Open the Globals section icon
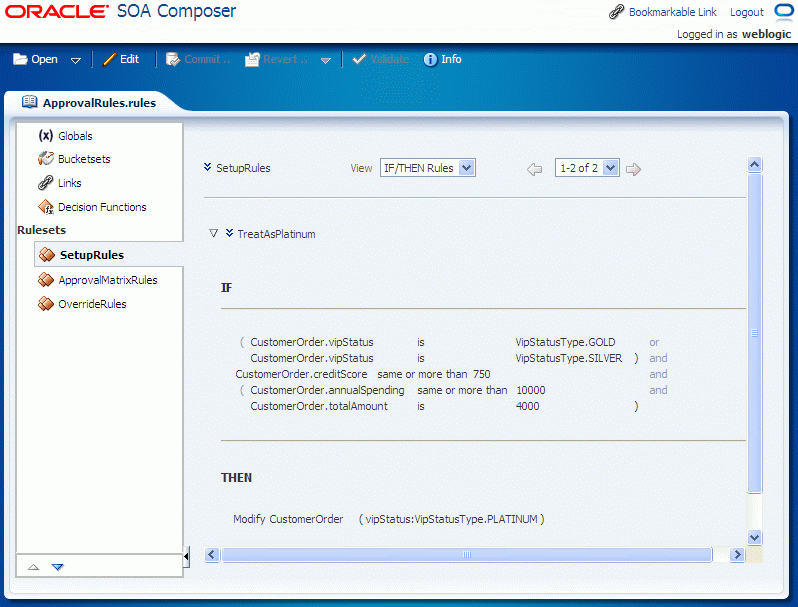This screenshot has width=798, height=607. pos(45,135)
